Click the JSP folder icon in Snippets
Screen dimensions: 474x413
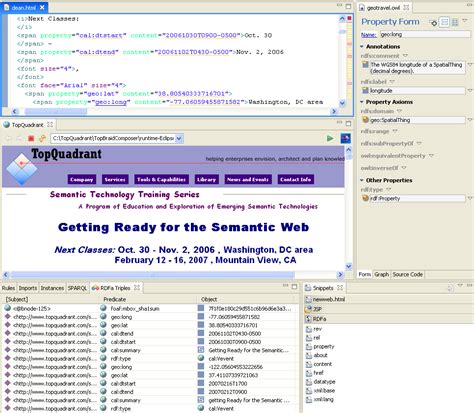click(x=308, y=309)
